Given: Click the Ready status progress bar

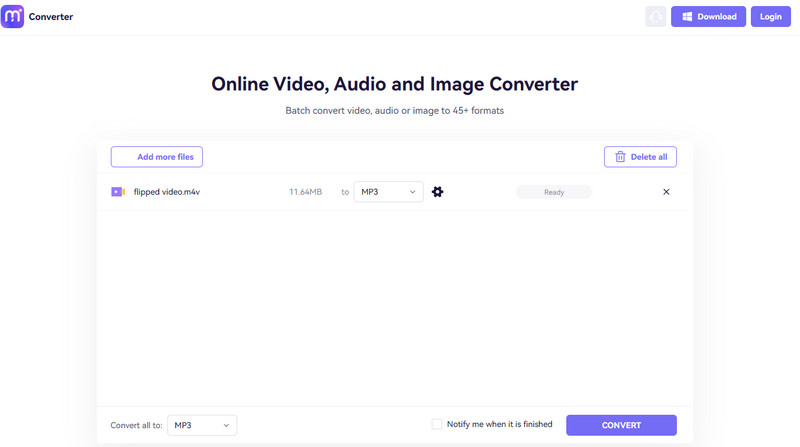Looking at the screenshot, I should click(x=554, y=192).
